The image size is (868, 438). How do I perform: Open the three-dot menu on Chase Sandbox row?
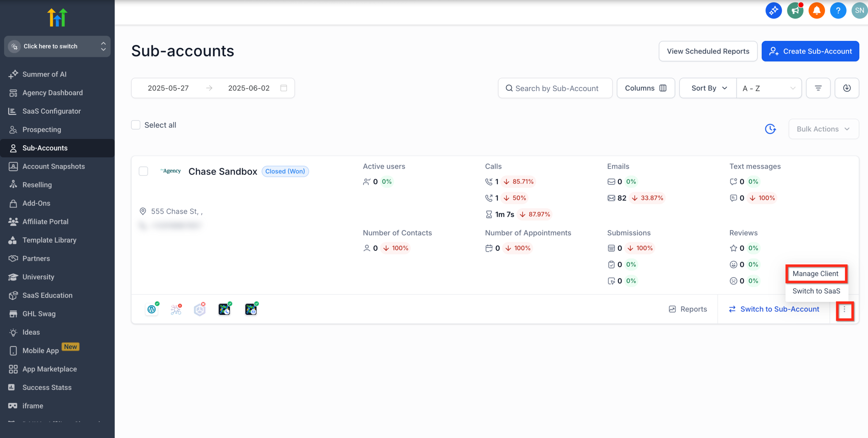coord(845,309)
